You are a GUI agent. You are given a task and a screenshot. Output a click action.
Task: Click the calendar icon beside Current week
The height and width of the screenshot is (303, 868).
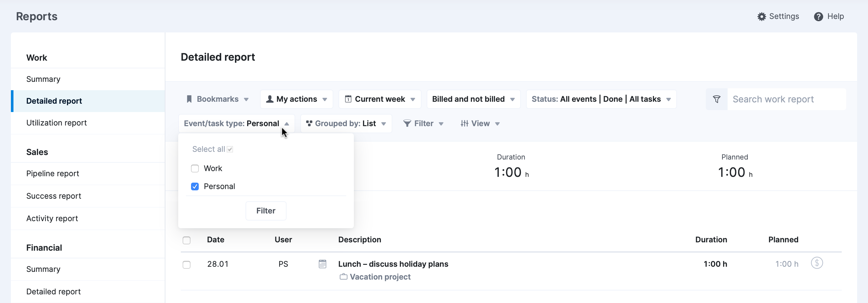[348, 99]
